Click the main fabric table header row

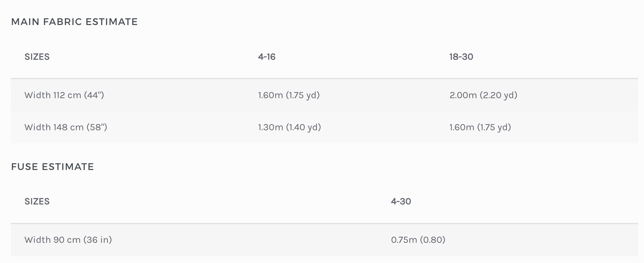pyautogui.click(x=353, y=57)
